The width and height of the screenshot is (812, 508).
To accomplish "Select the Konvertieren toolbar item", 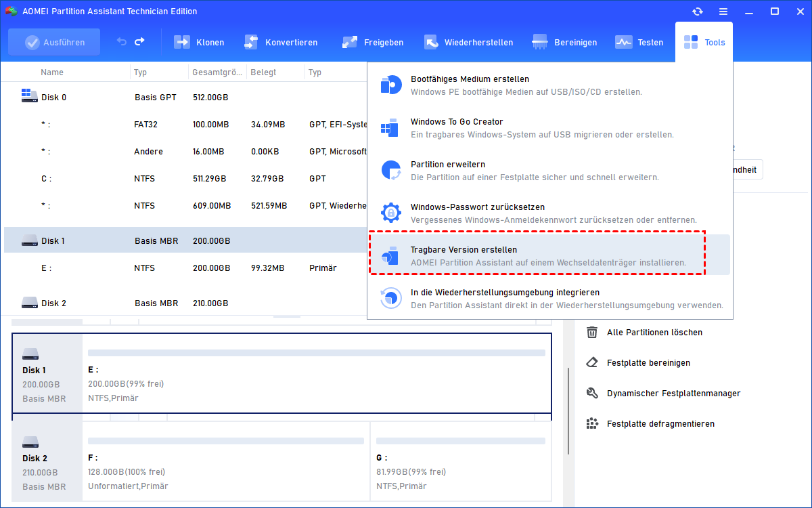I will 281,42.
